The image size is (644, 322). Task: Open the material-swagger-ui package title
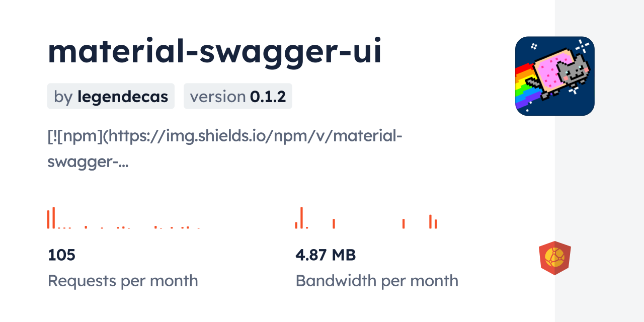click(x=215, y=52)
